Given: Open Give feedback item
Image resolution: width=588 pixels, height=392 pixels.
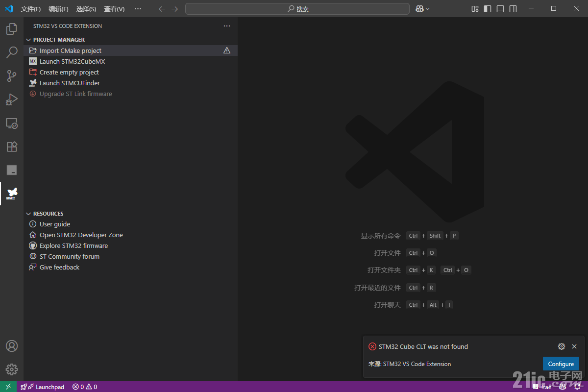Looking at the screenshot, I should point(130,267).
